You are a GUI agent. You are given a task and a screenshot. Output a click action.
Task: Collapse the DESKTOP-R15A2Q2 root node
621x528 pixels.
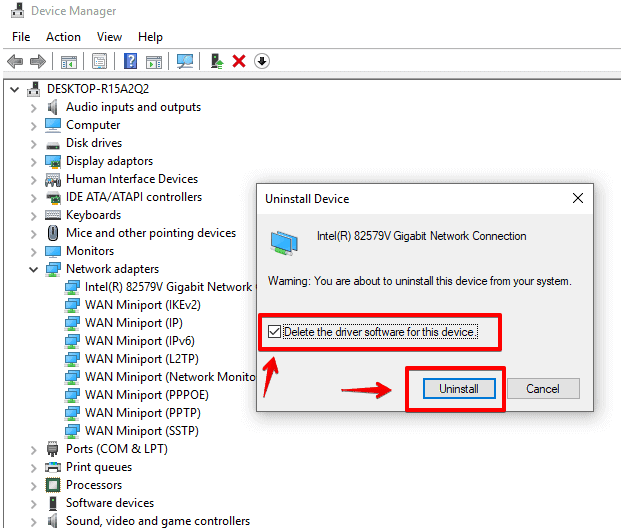click(15, 90)
